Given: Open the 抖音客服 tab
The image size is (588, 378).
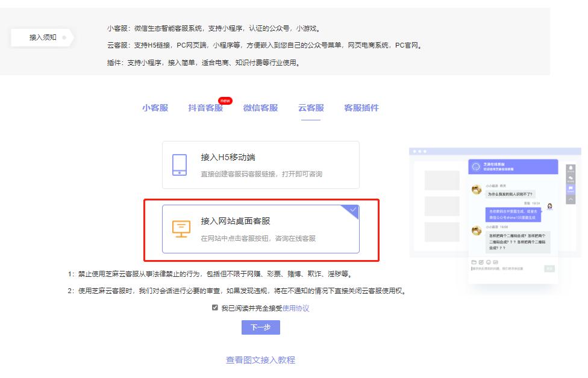Looking at the screenshot, I should point(206,108).
